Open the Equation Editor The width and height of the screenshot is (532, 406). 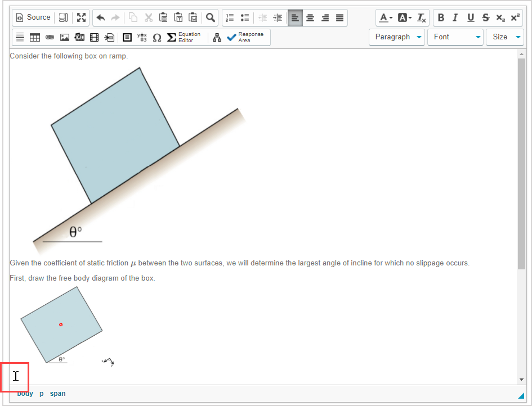[x=184, y=37]
